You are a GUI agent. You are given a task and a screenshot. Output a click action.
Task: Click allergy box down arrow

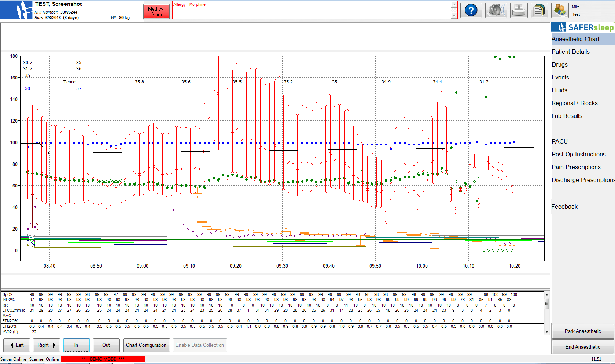[454, 15]
